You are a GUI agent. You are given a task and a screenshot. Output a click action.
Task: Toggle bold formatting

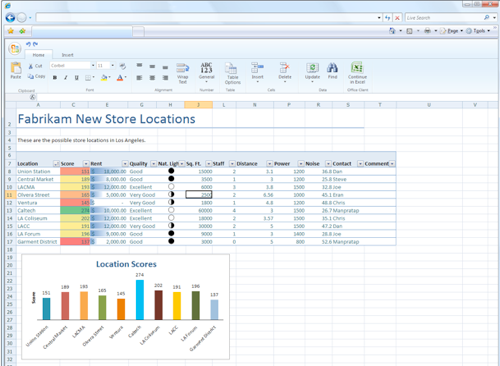55,78
